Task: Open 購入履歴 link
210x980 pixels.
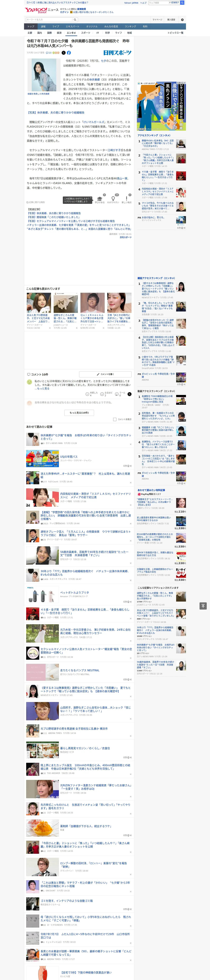Action: tap(171, 20)
